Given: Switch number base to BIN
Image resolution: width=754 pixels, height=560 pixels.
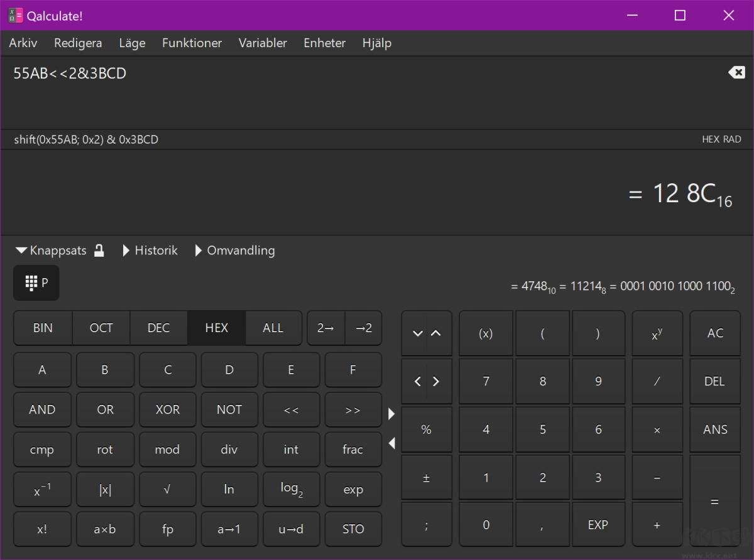Looking at the screenshot, I should (43, 328).
